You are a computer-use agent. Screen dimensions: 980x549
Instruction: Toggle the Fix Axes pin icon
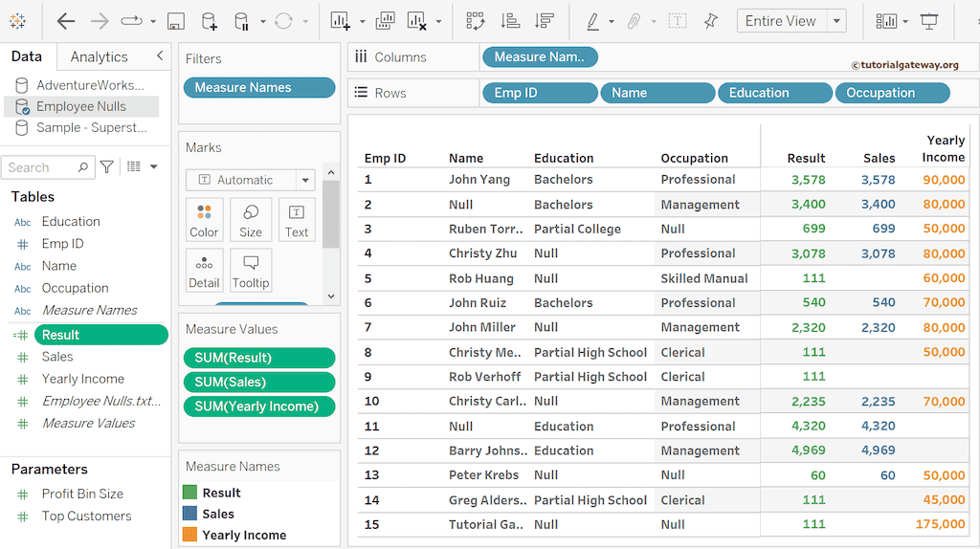(x=710, y=21)
